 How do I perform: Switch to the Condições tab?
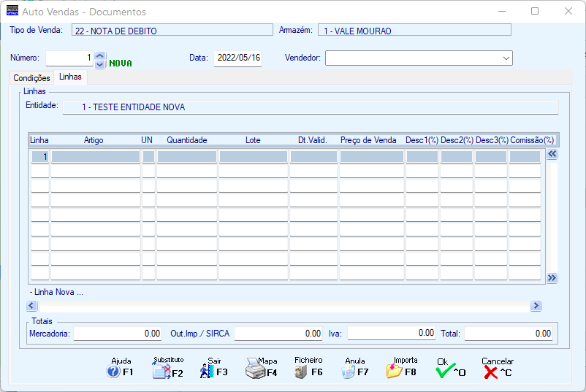(31, 77)
